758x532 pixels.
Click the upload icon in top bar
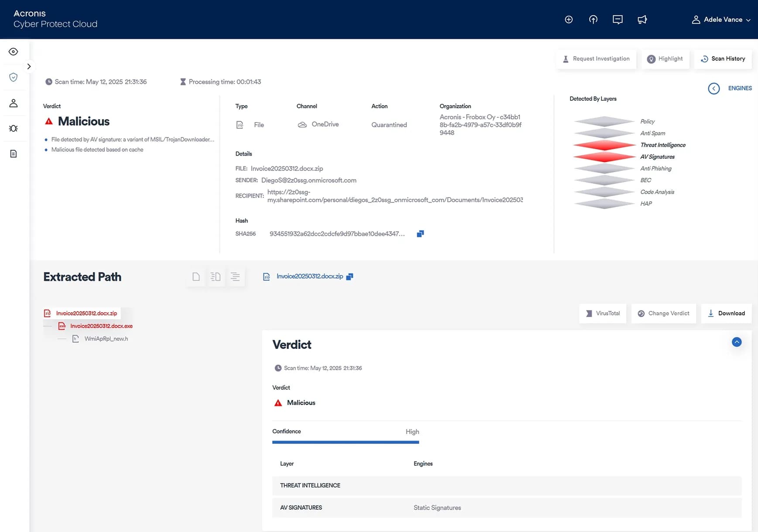point(593,20)
